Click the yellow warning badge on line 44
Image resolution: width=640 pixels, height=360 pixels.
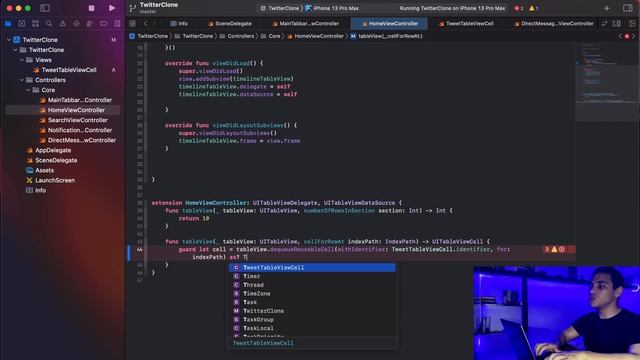[554, 249]
